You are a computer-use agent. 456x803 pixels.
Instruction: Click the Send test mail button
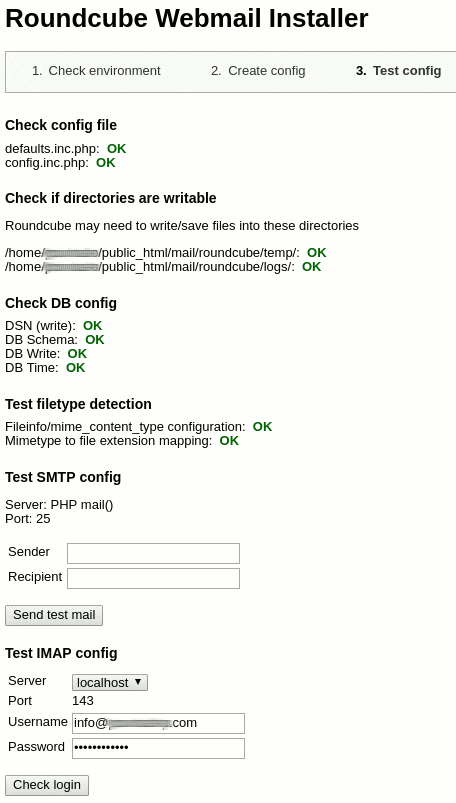pyautogui.click(x=54, y=615)
